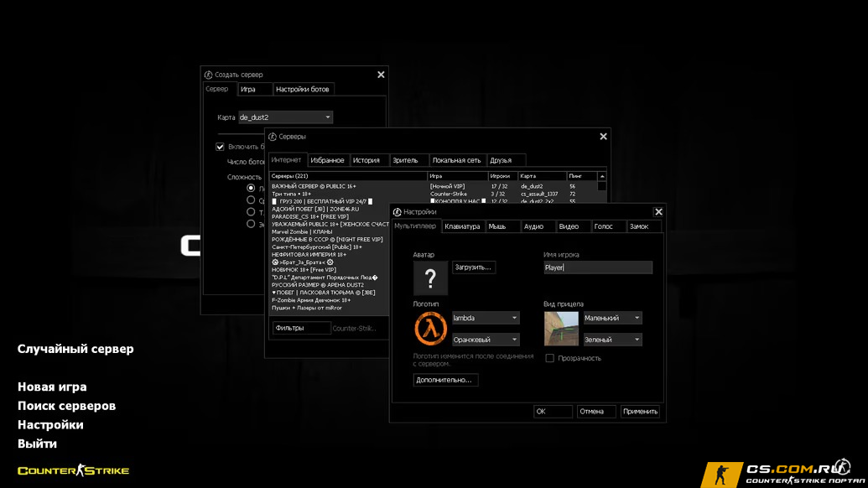Click the Имя игрока text field
Screen dimensions: 868x488
coord(598,267)
